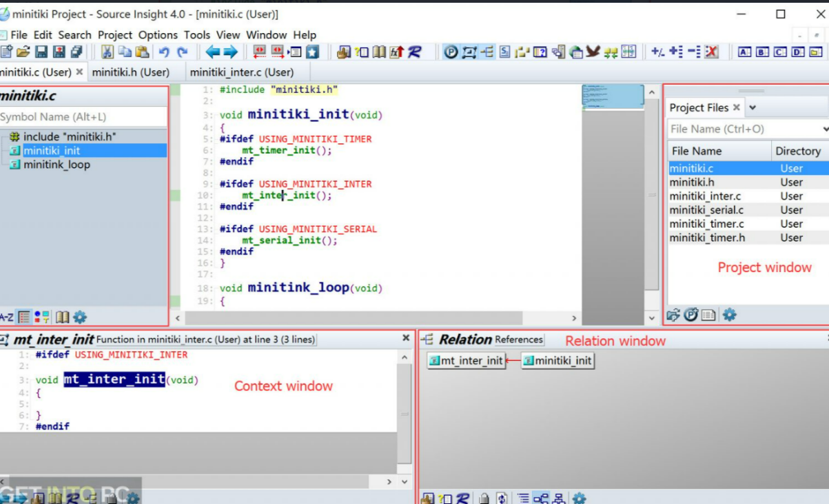Open symbol window settings gear
829x504 pixels.
80,317
